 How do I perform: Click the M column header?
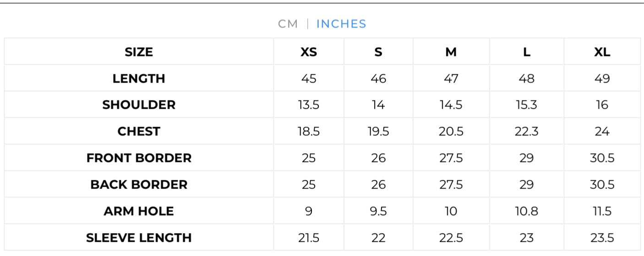(451, 52)
